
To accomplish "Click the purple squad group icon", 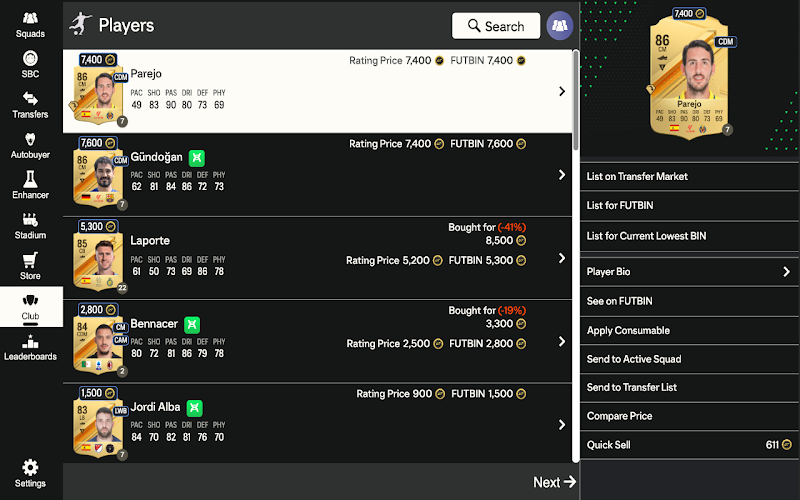I will click(560, 26).
